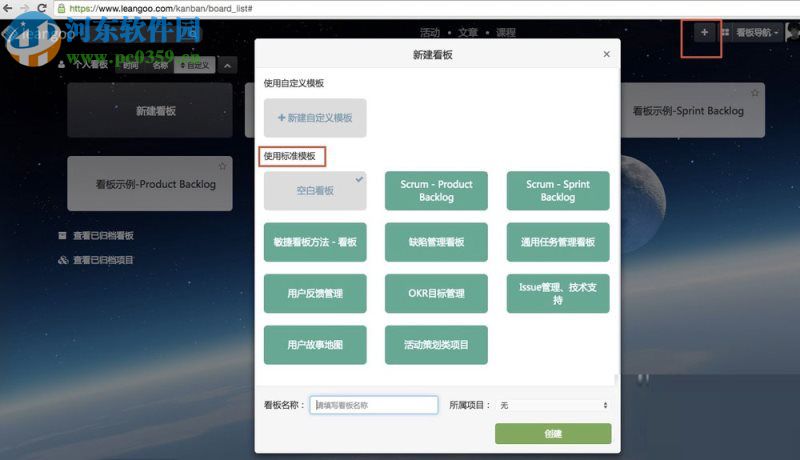The image size is (800, 460).
Task: Open the 活动 link in the top navigation
Action: pyautogui.click(x=430, y=33)
